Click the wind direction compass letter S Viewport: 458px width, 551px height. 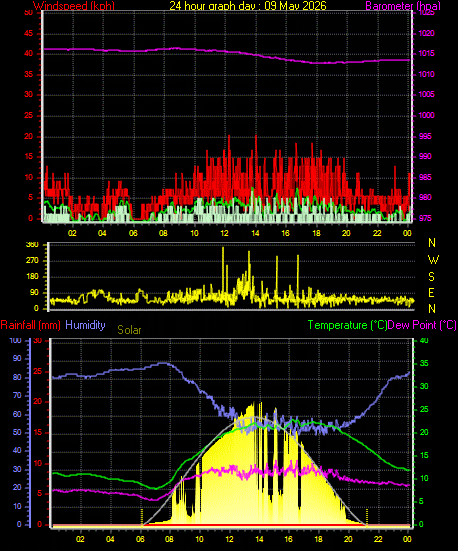[431, 277]
